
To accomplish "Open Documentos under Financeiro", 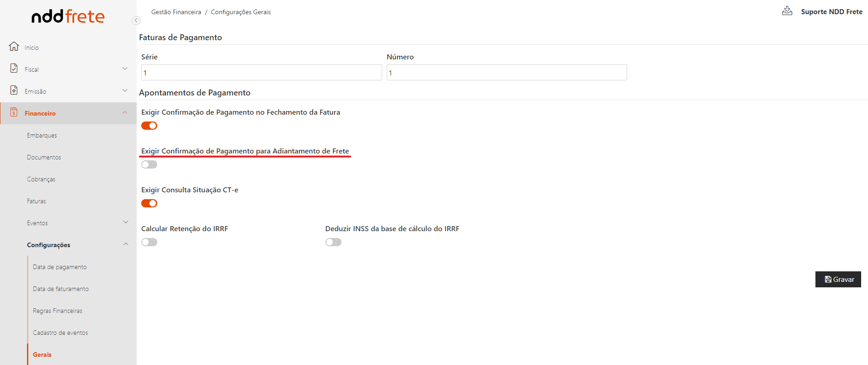I will [44, 157].
